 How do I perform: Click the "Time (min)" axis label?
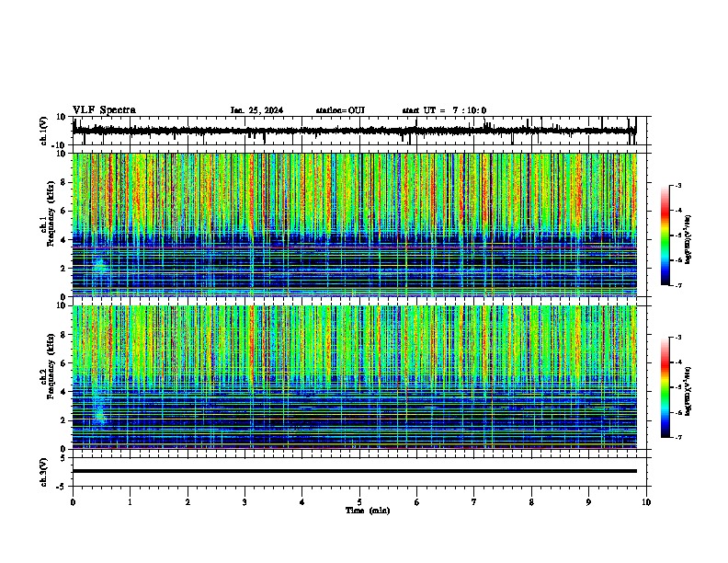tap(368, 511)
